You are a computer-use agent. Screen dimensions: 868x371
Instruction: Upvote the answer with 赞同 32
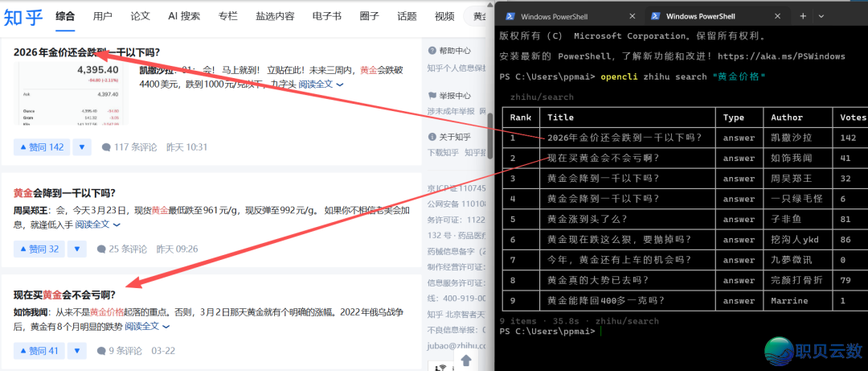point(39,249)
